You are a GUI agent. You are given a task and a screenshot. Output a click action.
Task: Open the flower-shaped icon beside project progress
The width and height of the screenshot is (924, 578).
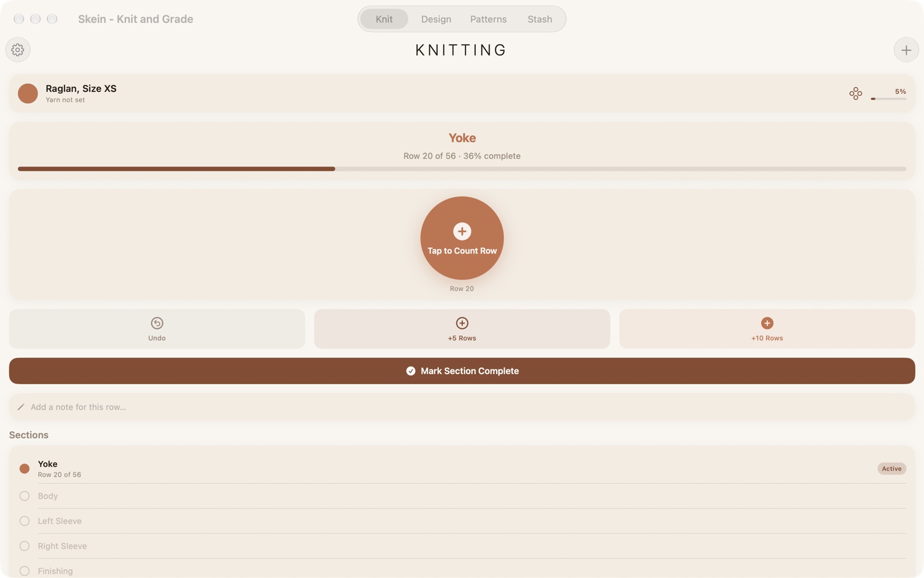tap(855, 94)
